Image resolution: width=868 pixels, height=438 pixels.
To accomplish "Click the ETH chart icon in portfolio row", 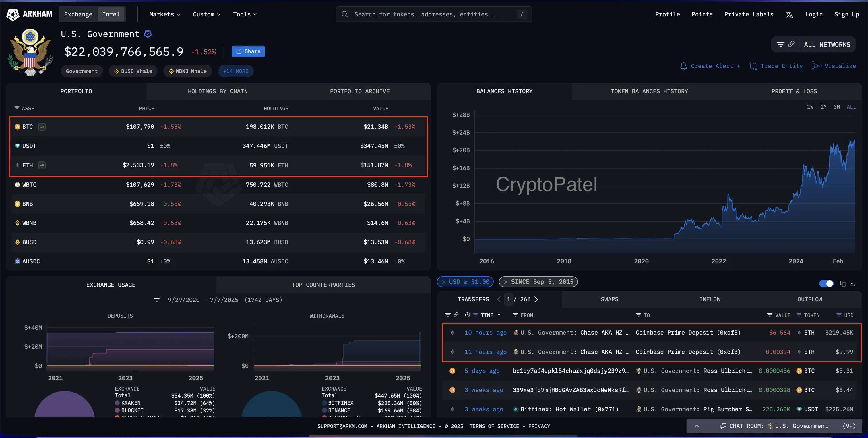I will click(42, 165).
